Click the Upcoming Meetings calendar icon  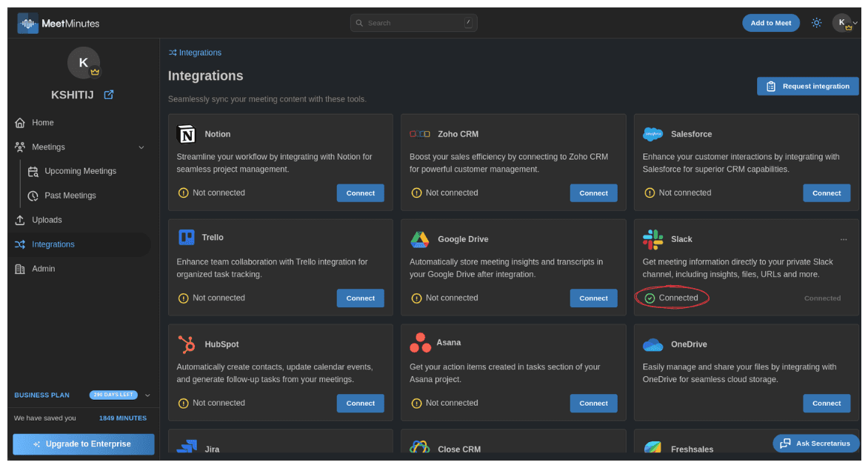tap(33, 172)
